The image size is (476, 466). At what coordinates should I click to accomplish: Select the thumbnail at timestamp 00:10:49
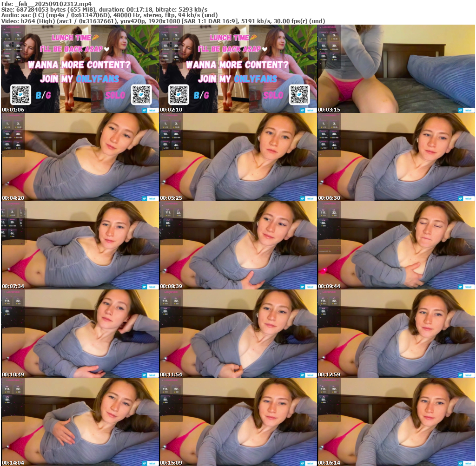(x=80, y=334)
